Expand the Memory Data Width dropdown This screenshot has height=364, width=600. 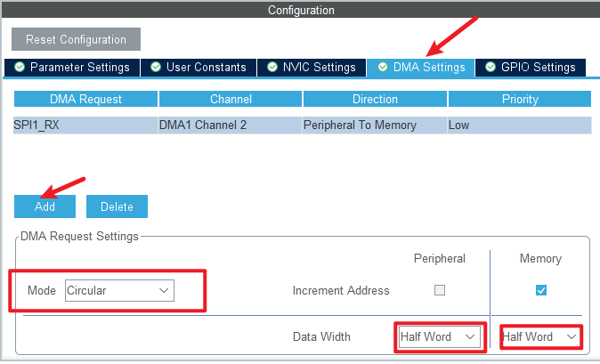tap(540, 337)
